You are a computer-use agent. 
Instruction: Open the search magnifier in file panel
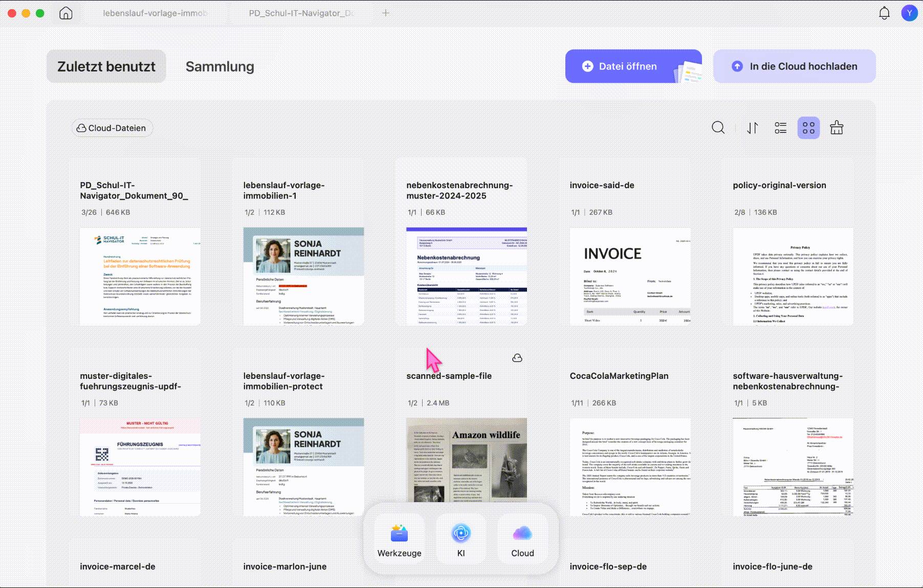click(x=718, y=128)
